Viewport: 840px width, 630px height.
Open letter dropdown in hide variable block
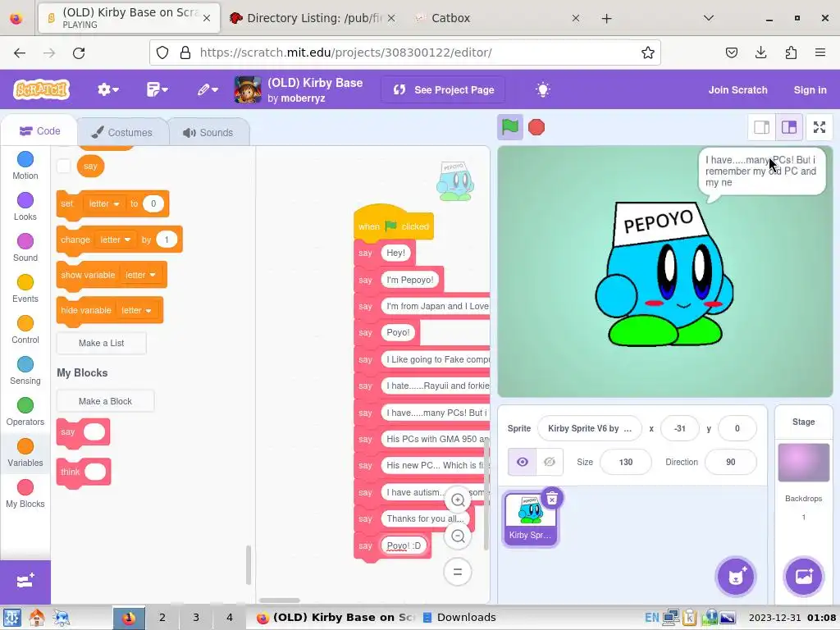136,310
